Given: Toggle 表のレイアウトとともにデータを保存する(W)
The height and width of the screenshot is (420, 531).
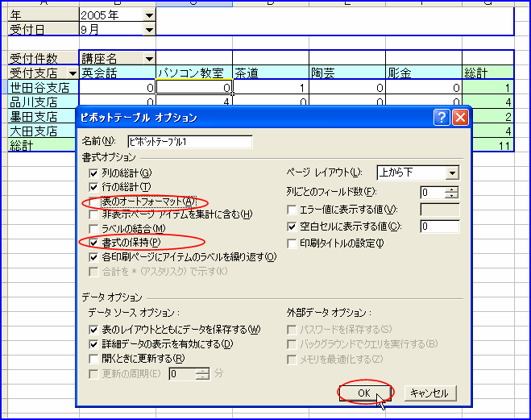Looking at the screenshot, I should point(93,330).
